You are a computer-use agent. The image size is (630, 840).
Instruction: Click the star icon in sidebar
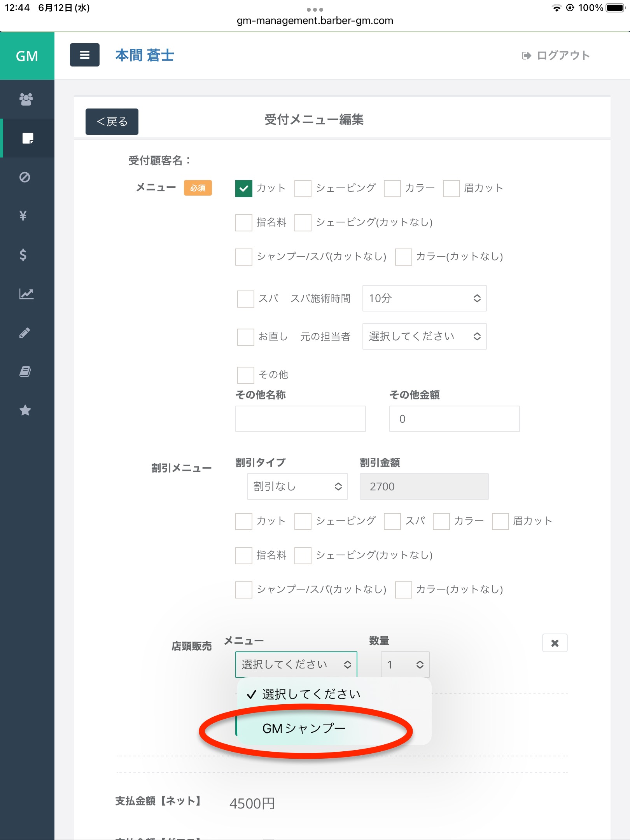click(25, 410)
